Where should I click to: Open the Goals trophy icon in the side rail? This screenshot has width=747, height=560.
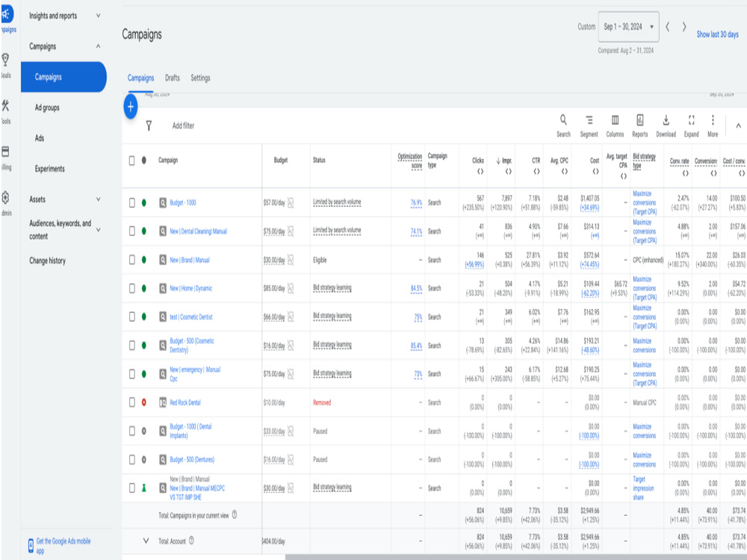(5, 60)
